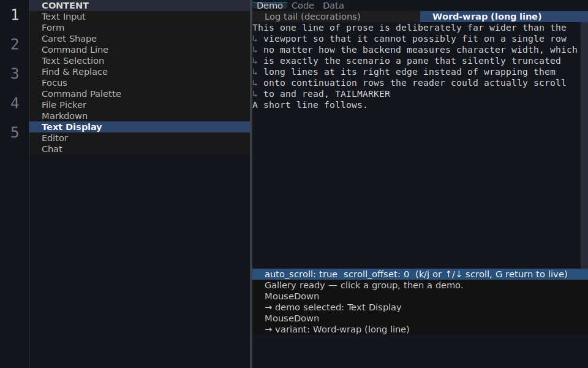
Task: Open the Form demo
Action: [x=140, y=28]
